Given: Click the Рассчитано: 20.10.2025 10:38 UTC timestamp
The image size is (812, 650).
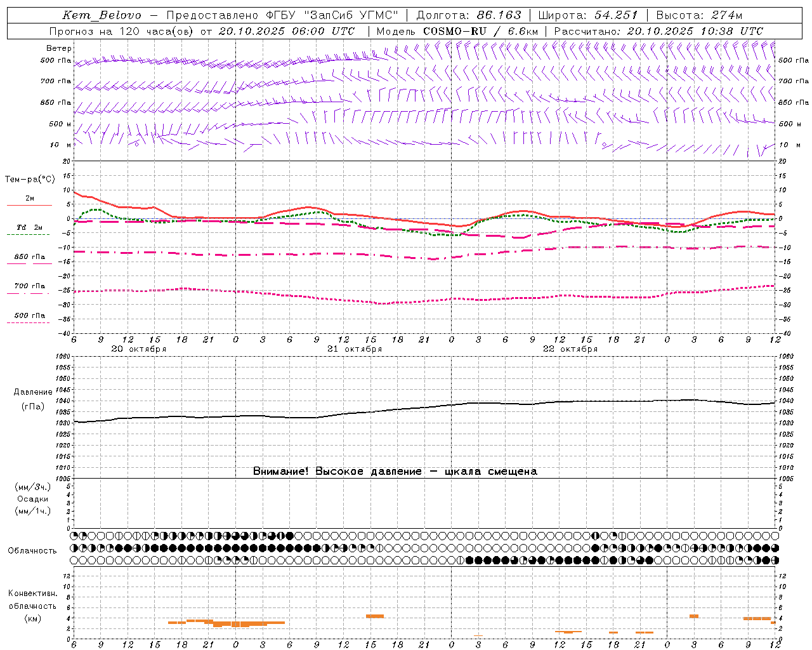Looking at the screenshot, I should (x=658, y=31).
